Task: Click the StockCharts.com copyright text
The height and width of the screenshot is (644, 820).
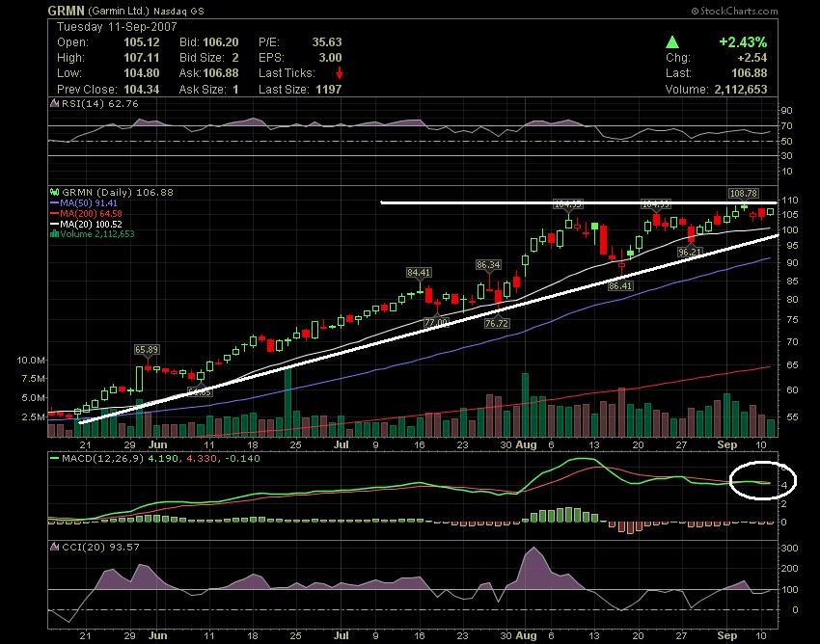Action: (x=734, y=11)
